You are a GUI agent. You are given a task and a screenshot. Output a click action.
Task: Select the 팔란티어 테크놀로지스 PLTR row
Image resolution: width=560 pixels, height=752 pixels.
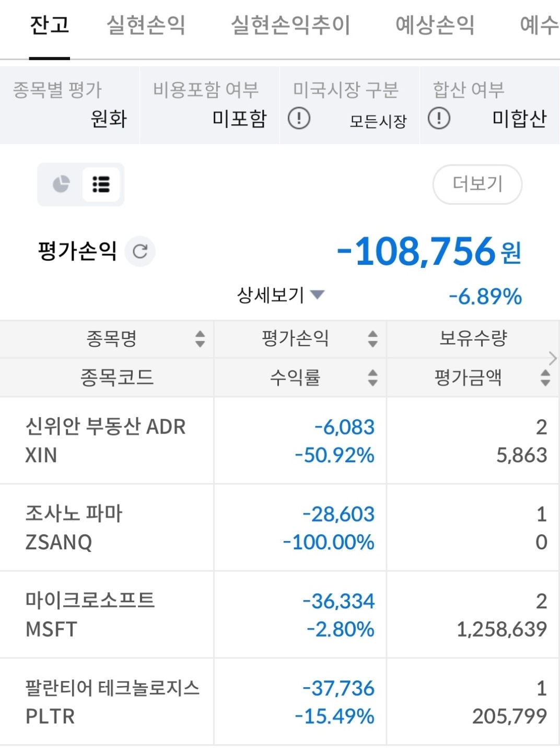[x=279, y=702]
